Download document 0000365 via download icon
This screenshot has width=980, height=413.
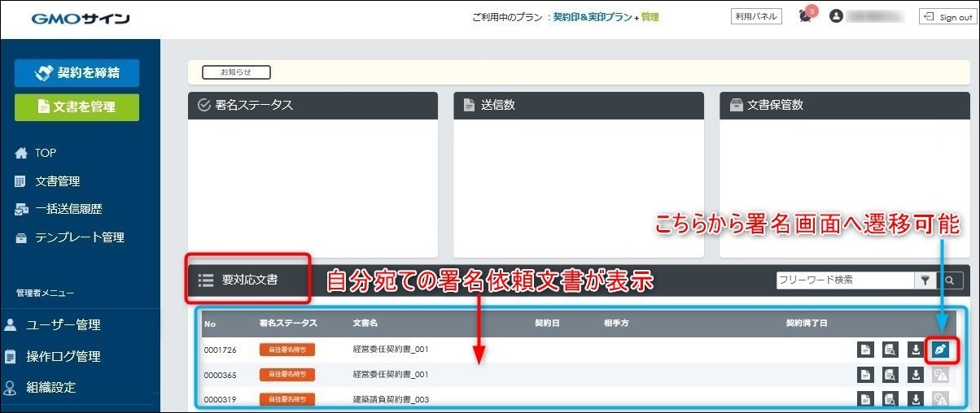916,375
